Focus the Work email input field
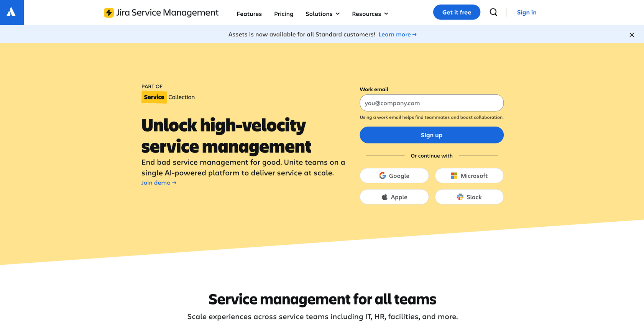Screen dimensions: 644x331 (x=432, y=103)
